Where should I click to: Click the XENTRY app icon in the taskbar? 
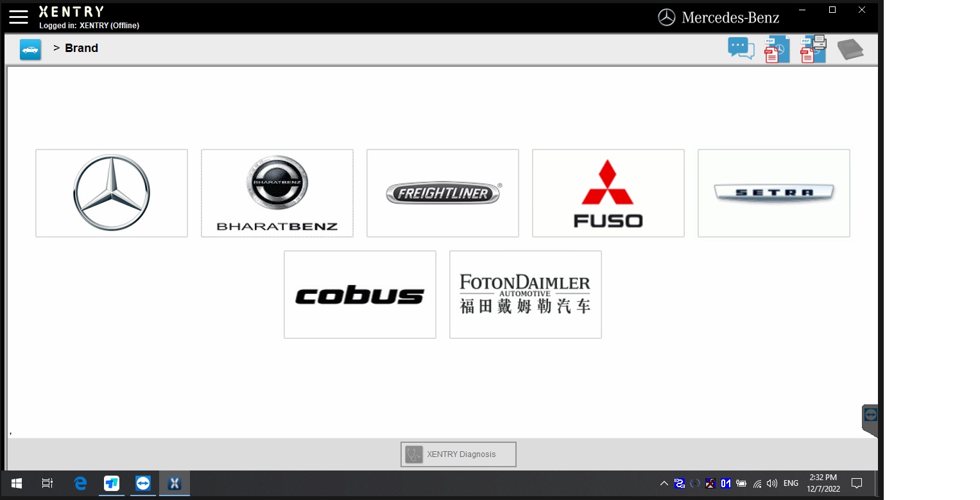tap(175, 483)
